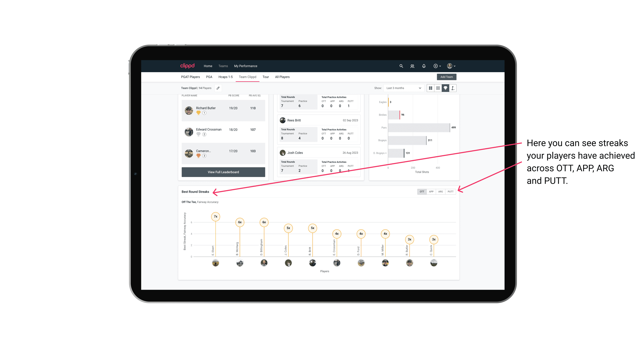Click the search icon in the top nav
This screenshot has width=644, height=346.
[401, 66]
